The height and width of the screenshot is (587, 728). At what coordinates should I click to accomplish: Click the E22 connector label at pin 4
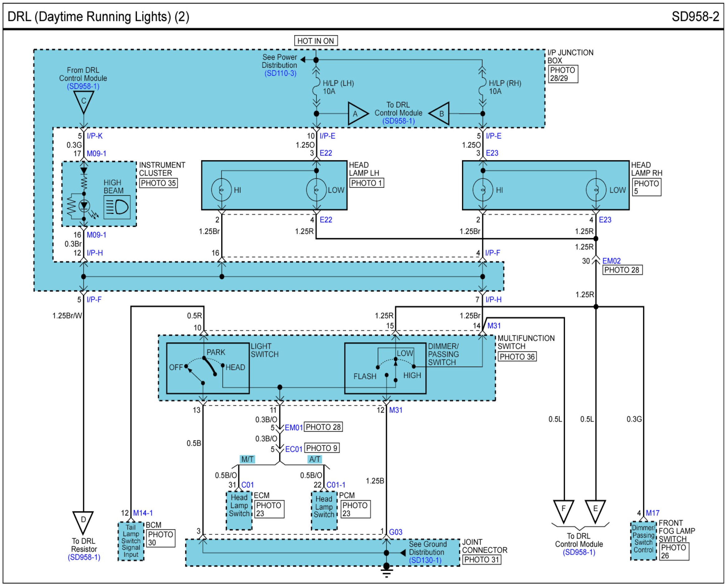(x=326, y=220)
